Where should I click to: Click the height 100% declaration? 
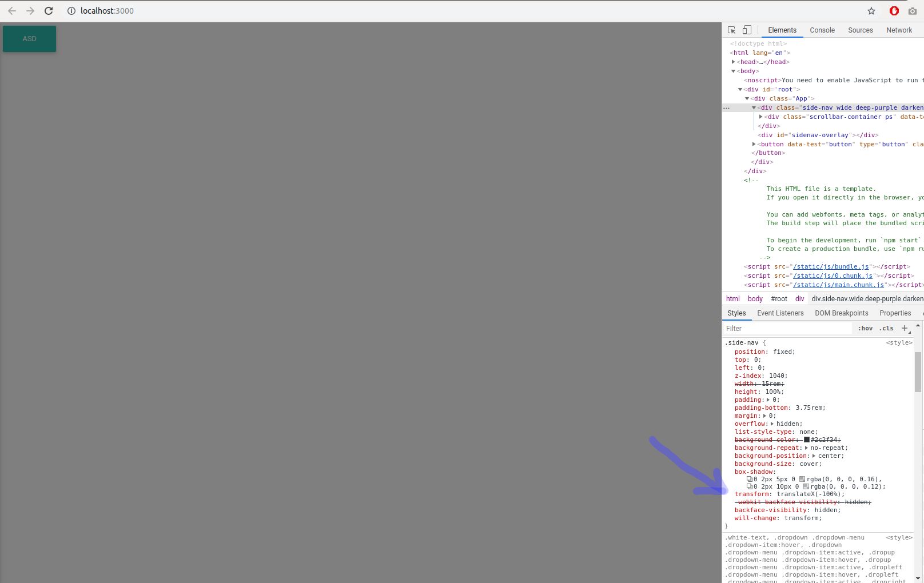(759, 392)
